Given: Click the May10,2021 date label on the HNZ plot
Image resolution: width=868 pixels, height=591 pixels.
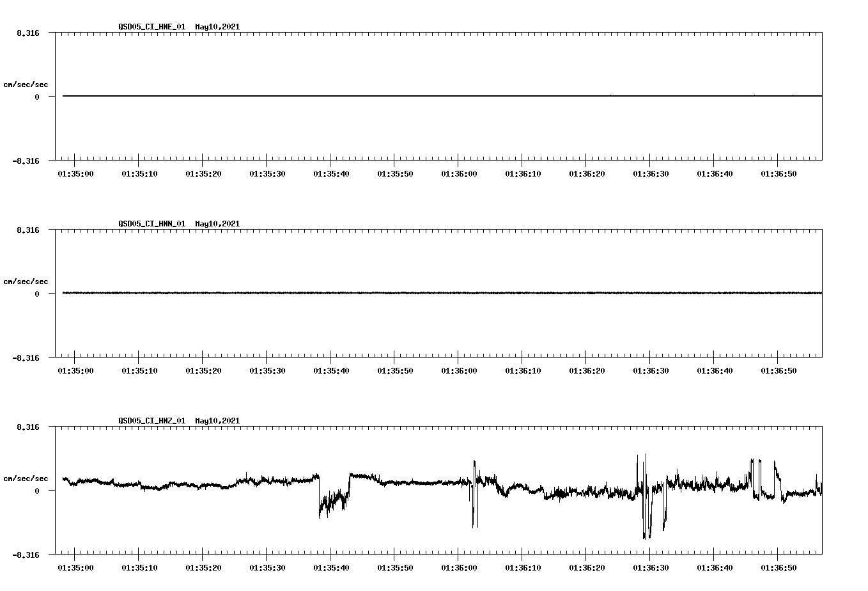Looking at the screenshot, I should tap(217, 421).
